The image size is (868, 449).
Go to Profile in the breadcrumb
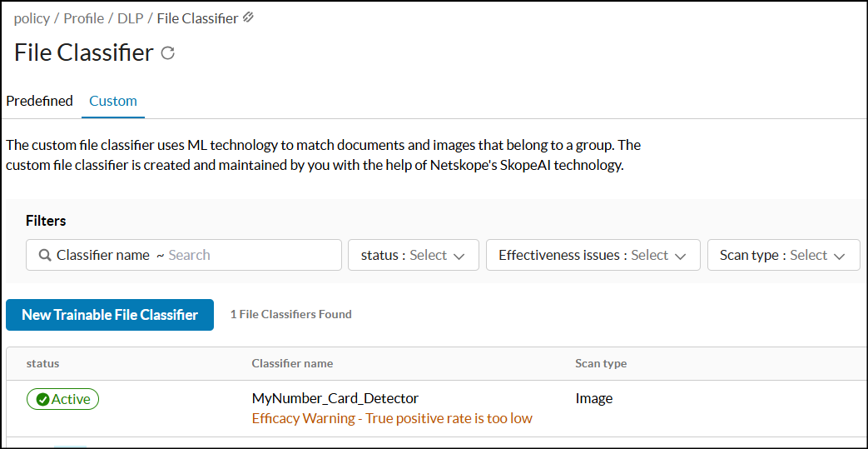[x=83, y=18]
